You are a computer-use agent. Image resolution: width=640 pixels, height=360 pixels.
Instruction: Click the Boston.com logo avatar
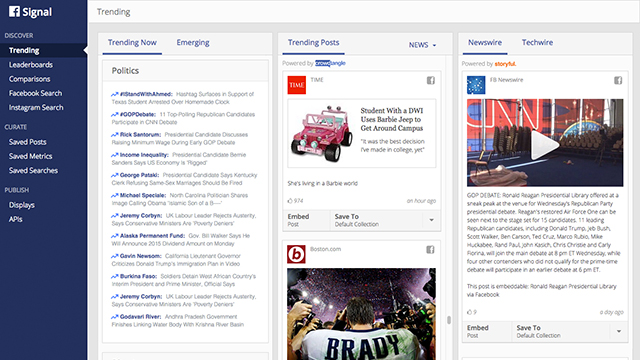pos(296,254)
